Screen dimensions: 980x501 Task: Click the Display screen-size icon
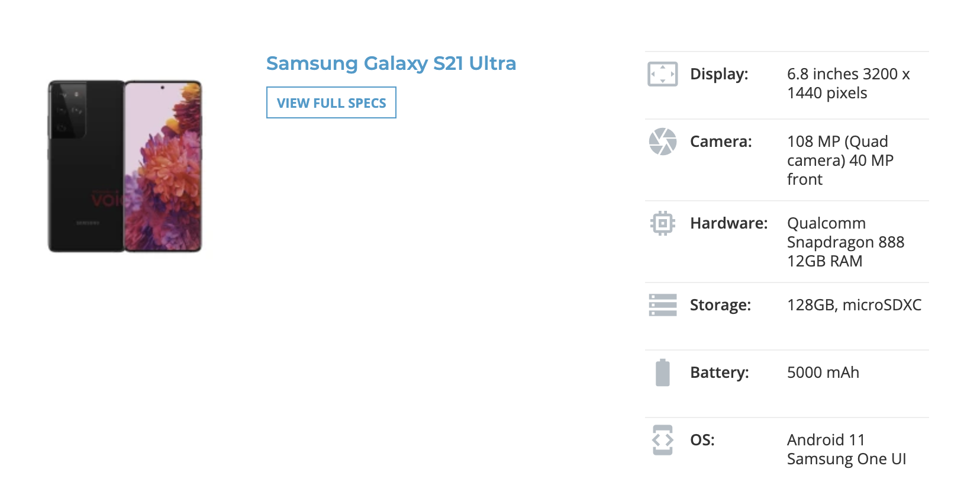point(662,74)
